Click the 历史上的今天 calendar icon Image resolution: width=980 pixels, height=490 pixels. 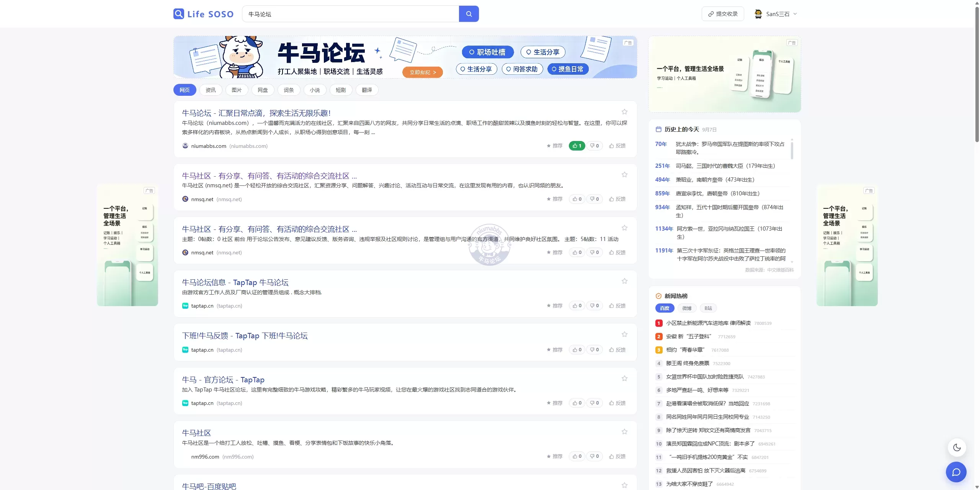pyautogui.click(x=658, y=129)
